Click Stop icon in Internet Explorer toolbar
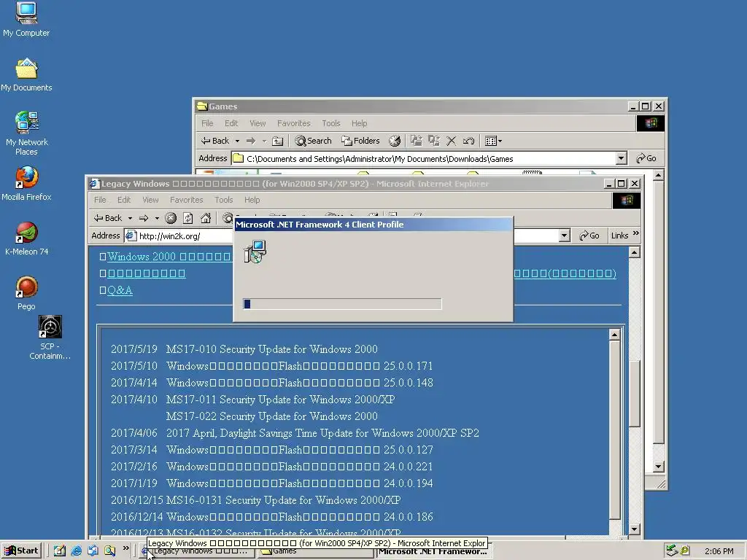 pyautogui.click(x=171, y=218)
